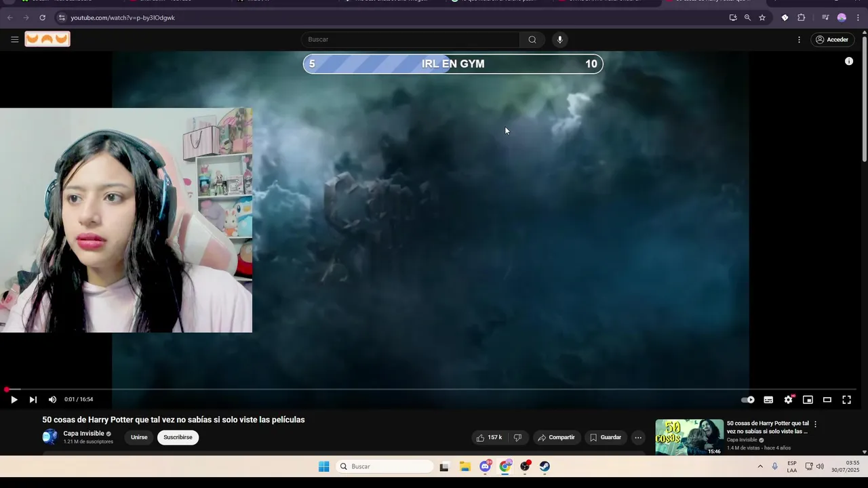Click the search magnifier button
Screen dimensions: 868x488
pos(532,39)
